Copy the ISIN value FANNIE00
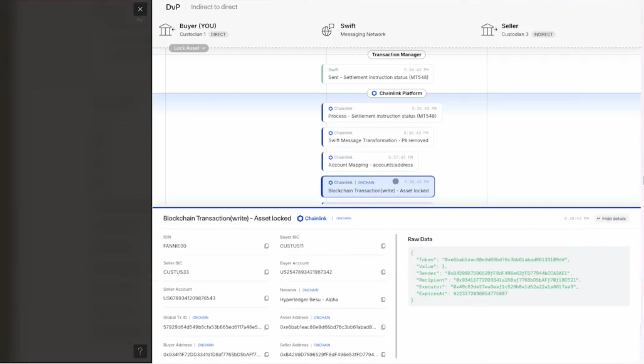The width and height of the screenshot is (644, 364). [x=266, y=246]
